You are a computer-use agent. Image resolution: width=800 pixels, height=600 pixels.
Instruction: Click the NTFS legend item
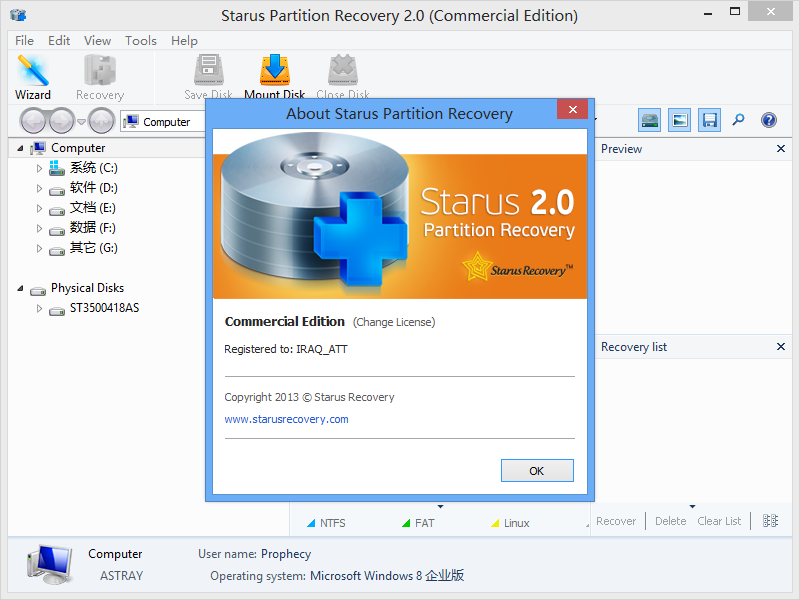pos(327,523)
